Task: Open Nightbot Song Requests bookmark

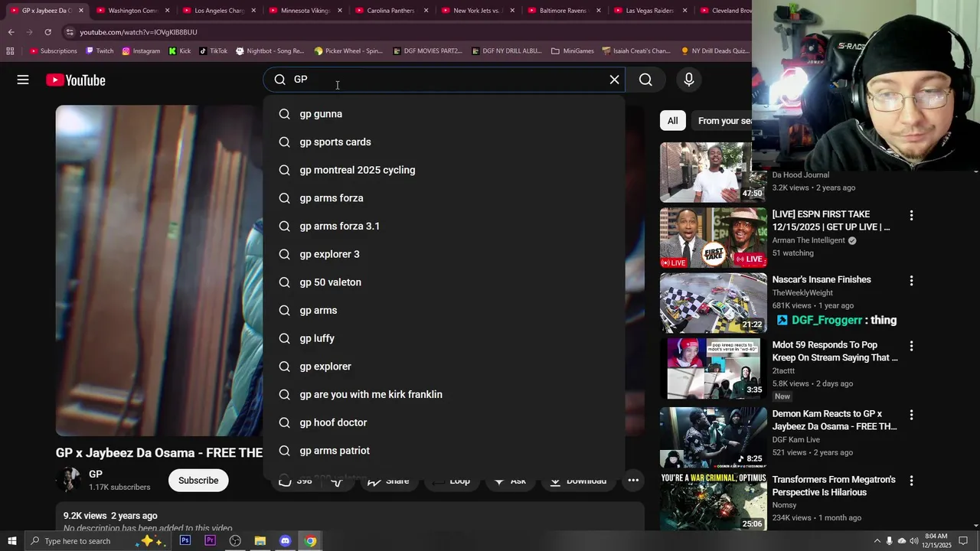Action: tap(270, 51)
